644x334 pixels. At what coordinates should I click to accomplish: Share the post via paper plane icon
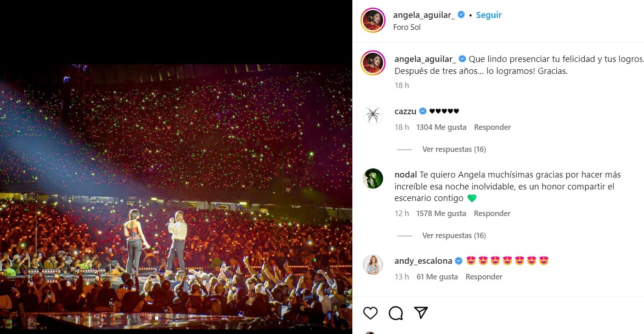point(421,313)
